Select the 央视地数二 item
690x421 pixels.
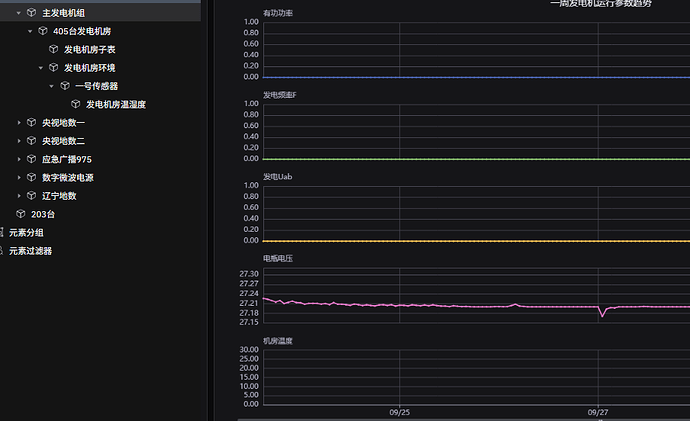63,141
